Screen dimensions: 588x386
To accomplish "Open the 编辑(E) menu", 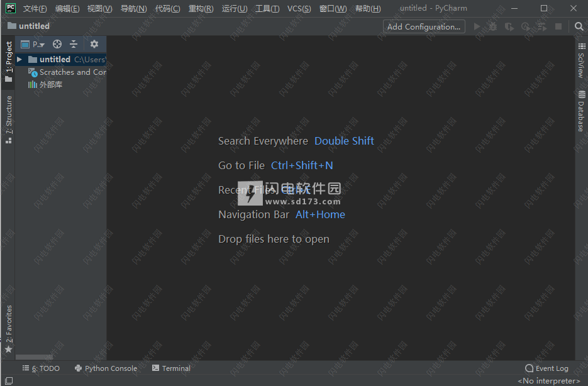I will pyautogui.click(x=67, y=8).
